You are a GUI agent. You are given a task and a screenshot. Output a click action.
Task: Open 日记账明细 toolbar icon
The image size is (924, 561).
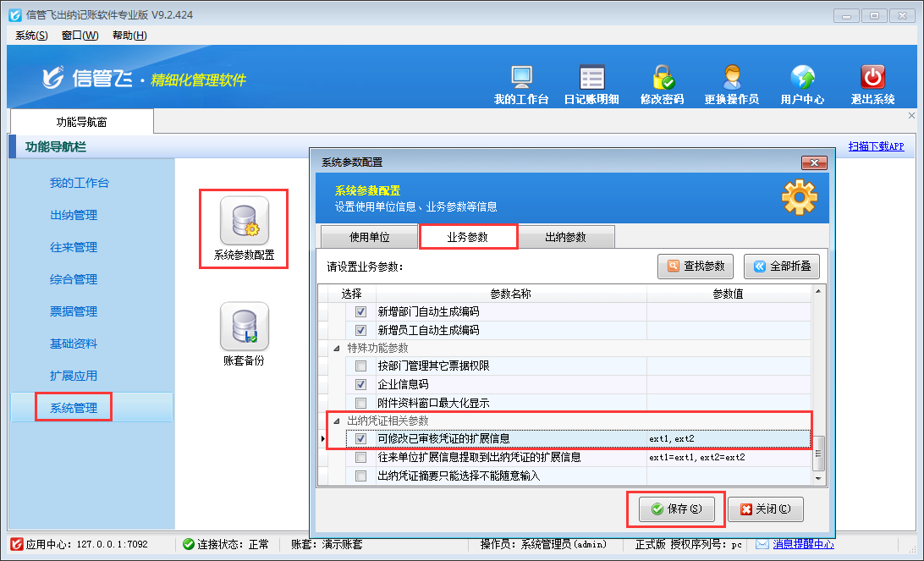tap(591, 79)
